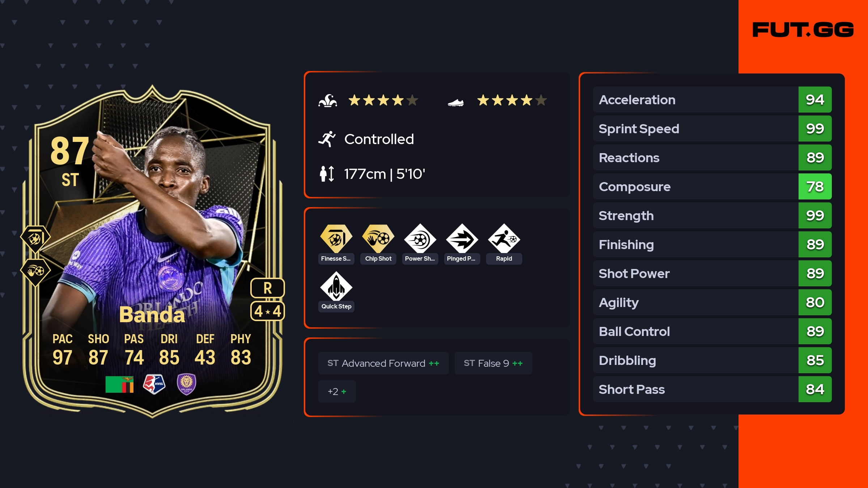
Task: Click the Rapid playstyle icon
Action: [x=504, y=239]
